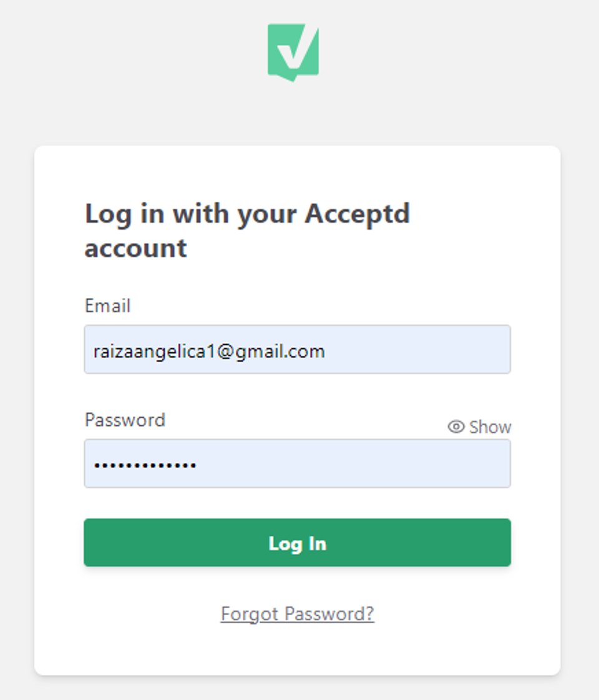The image size is (599, 700).
Task: Click the word "Acceptd" in the heading
Action: (357, 214)
